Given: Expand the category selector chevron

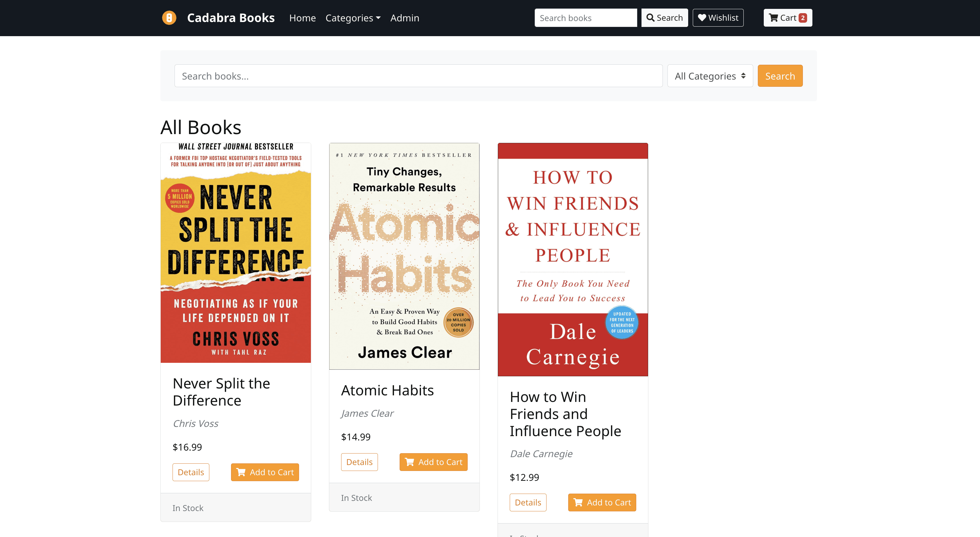Looking at the screenshot, I should (x=743, y=76).
